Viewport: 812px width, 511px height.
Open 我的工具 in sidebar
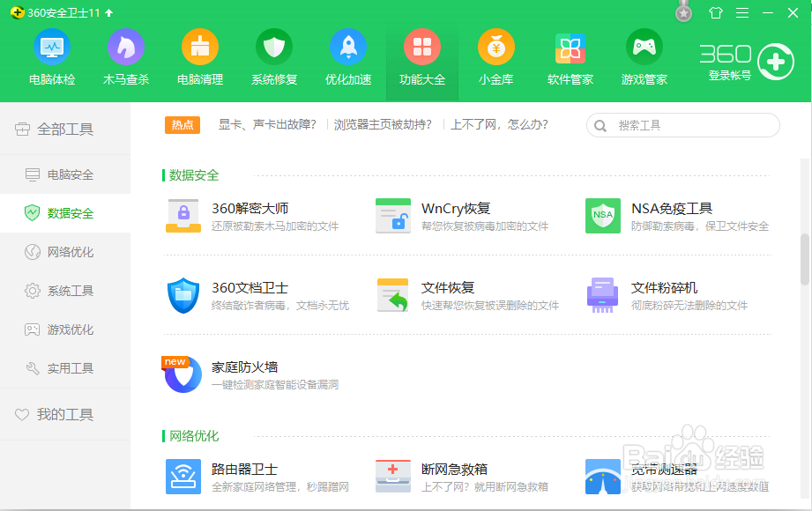coord(65,414)
